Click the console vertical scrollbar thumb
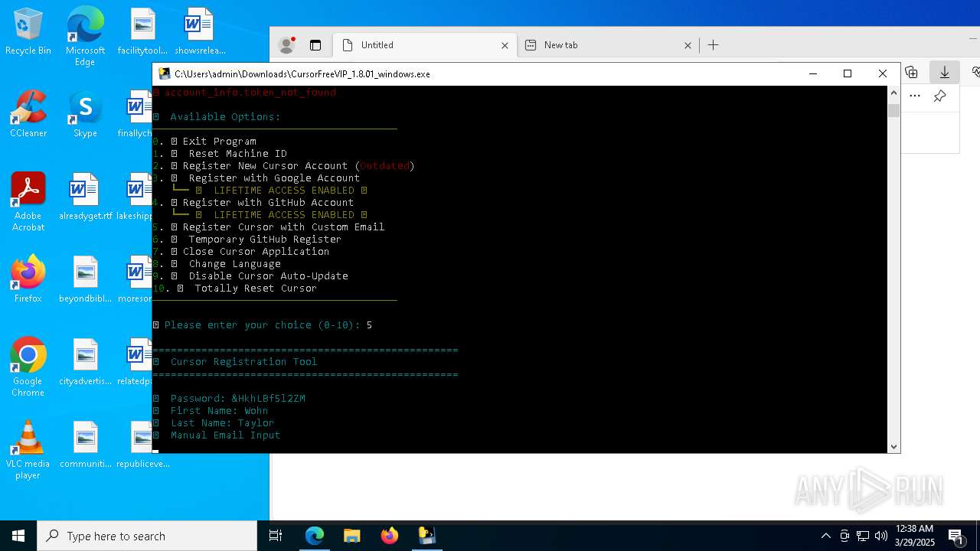Viewport: 980px width, 551px height. pos(893,111)
